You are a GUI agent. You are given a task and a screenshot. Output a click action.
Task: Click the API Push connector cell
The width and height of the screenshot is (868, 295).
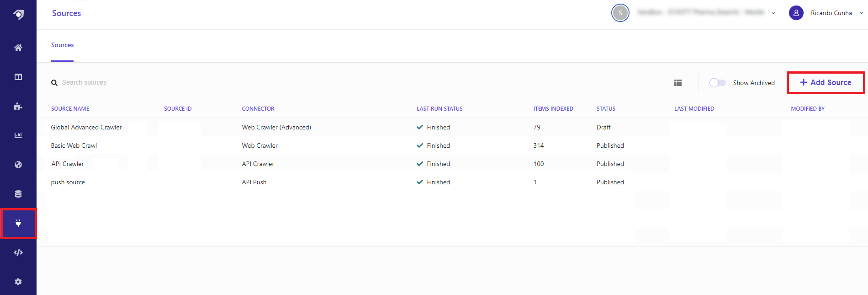[254, 182]
